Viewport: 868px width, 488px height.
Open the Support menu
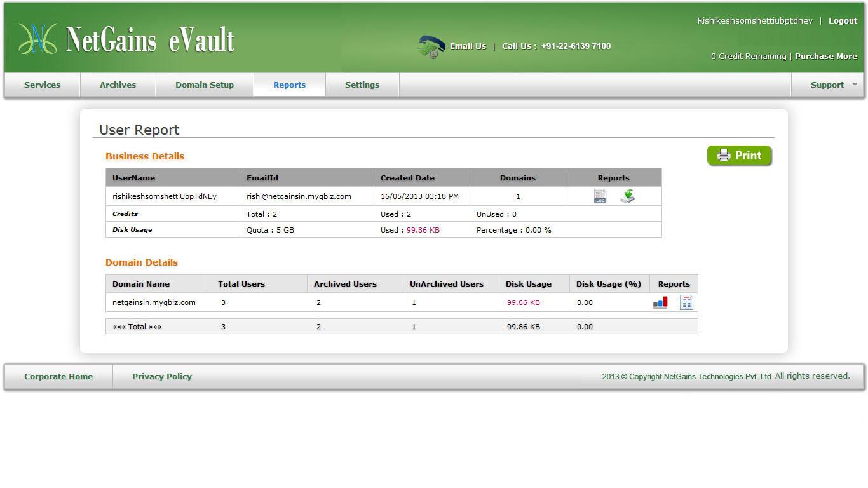(827, 85)
